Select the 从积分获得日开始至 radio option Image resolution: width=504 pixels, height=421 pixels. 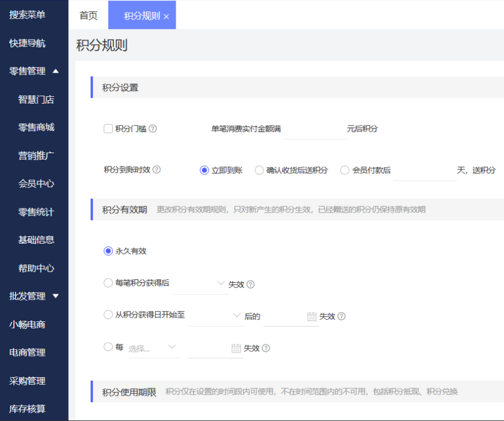coord(108,314)
